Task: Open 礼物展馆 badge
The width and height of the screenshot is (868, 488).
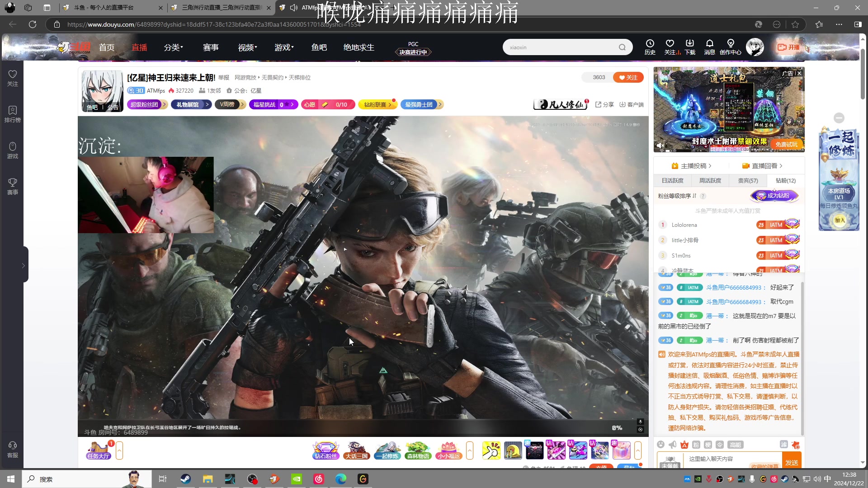Action: tap(191, 104)
